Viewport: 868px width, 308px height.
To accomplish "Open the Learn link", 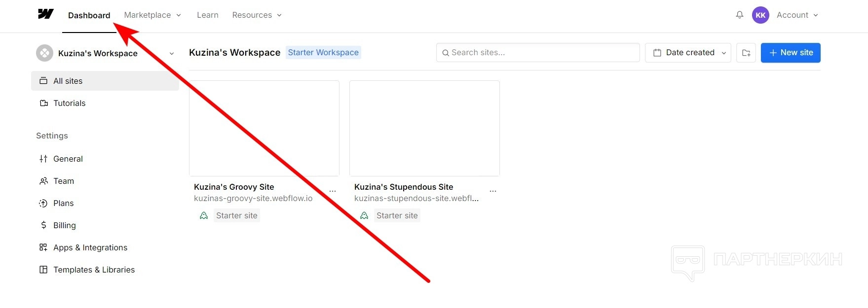I will [x=208, y=15].
